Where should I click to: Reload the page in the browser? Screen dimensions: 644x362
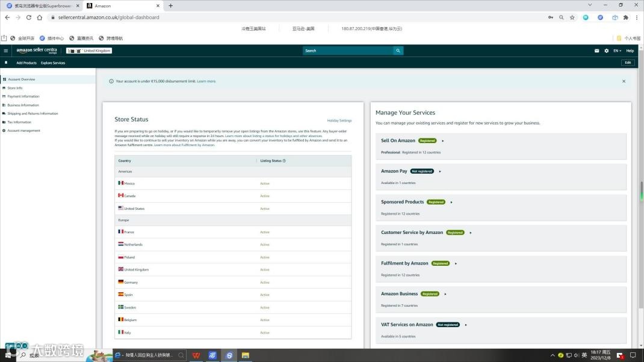29,17
